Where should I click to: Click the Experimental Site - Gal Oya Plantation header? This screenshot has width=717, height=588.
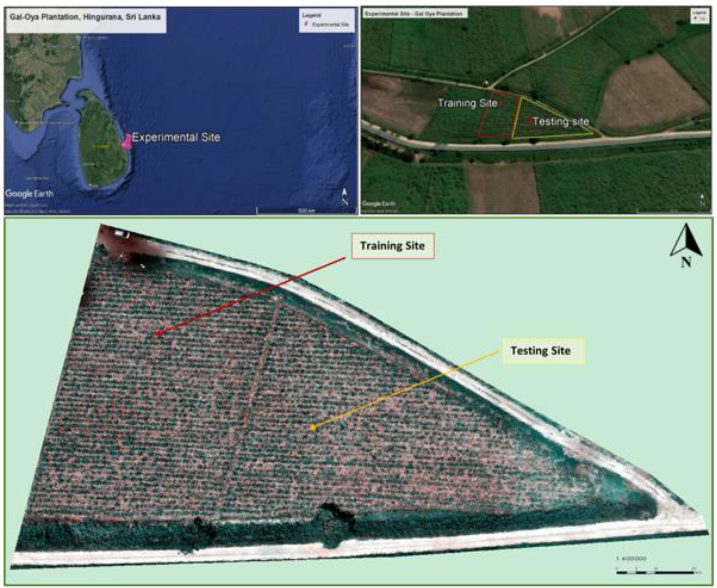415,14
